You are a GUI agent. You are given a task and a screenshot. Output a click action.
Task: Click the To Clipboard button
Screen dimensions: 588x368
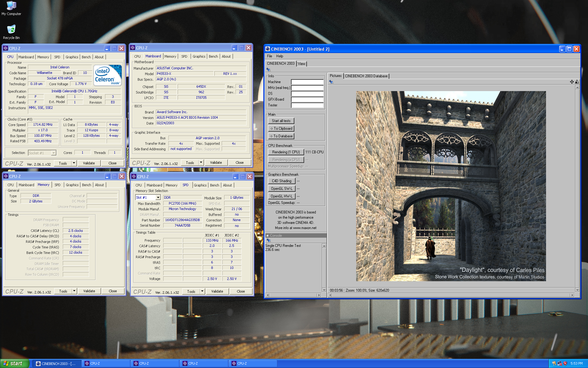click(x=281, y=128)
